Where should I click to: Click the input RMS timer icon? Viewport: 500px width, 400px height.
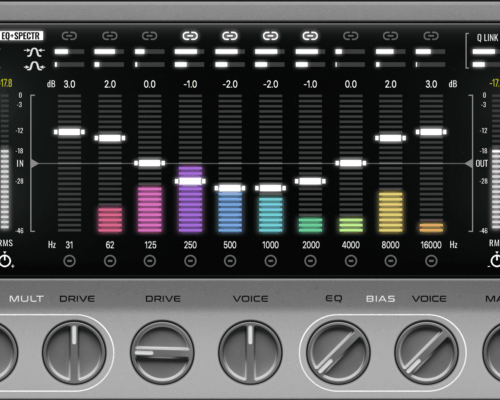tap(6, 260)
